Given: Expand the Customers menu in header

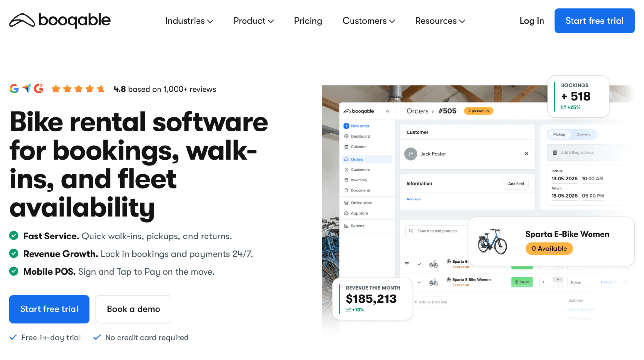Looking at the screenshot, I should (369, 21).
